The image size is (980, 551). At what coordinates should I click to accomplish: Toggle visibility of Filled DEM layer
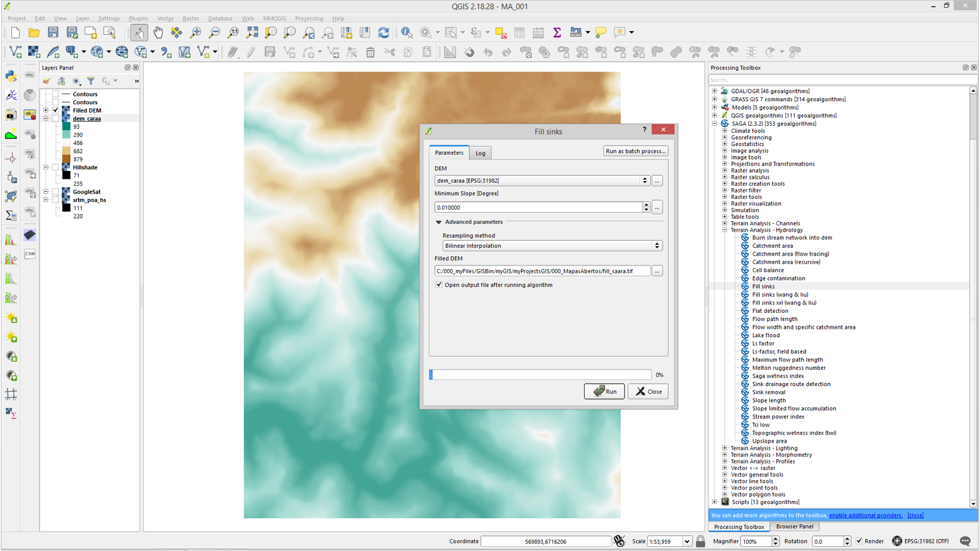point(55,110)
